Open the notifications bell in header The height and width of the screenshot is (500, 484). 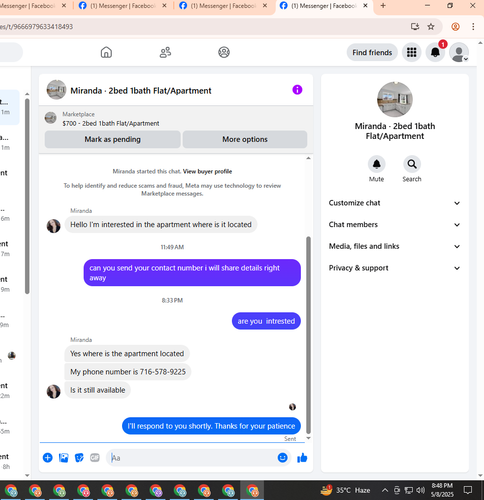click(435, 52)
